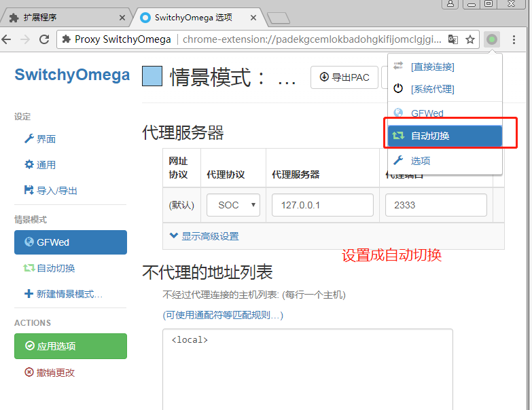The width and height of the screenshot is (532, 410).
Task: Click the SwitchyOmega logo title
Action: coord(72,75)
